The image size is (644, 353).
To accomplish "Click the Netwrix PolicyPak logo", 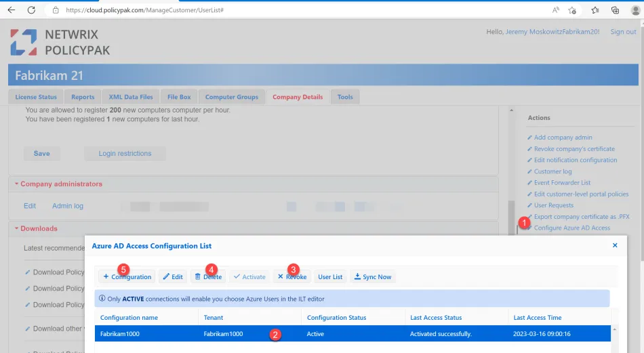I will (x=60, y=42).
